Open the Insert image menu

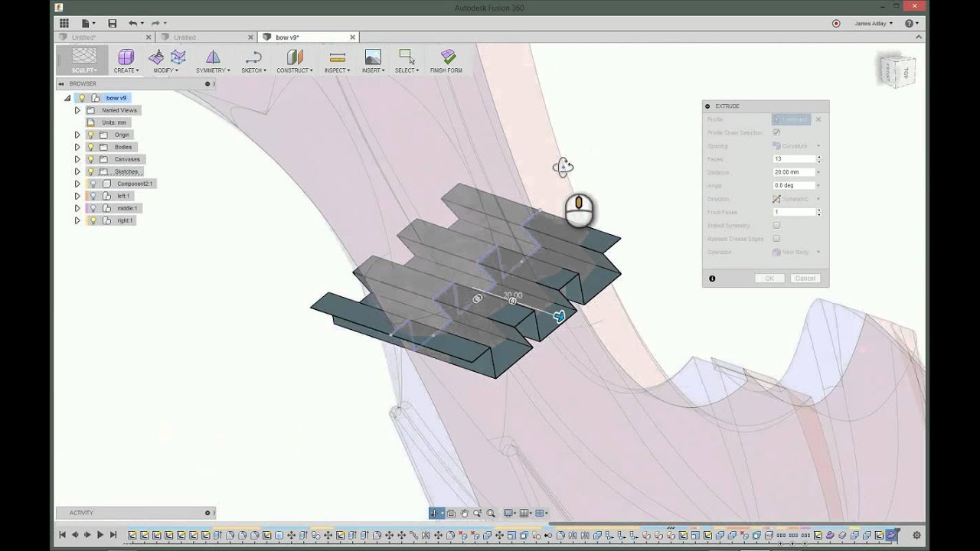point(373,60)
